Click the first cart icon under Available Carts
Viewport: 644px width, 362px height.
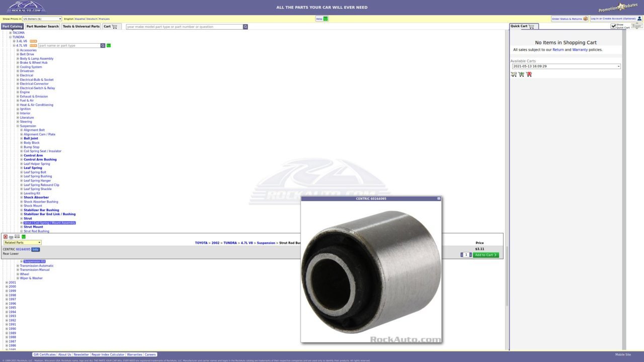click(514, 74)
